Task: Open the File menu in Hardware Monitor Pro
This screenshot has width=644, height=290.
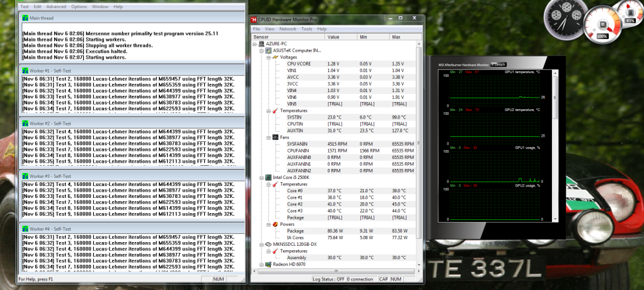Action: coord(256,29)
